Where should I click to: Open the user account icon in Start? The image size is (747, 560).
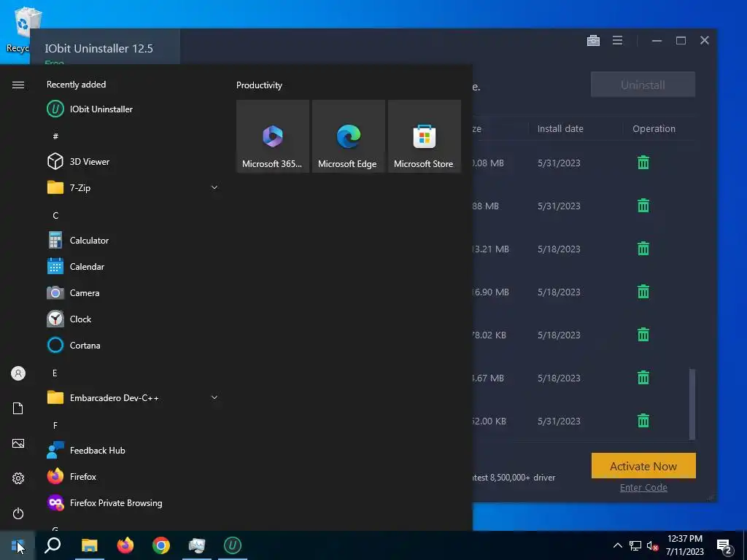18,373
